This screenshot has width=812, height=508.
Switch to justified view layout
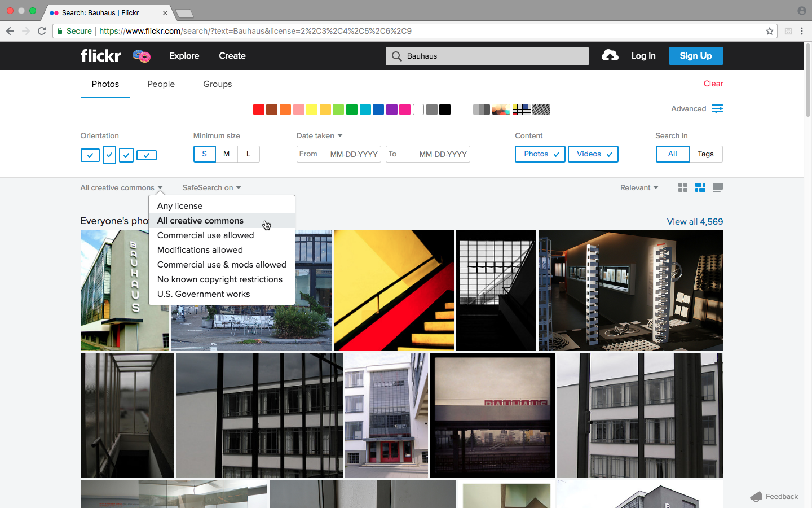(700, 187)
